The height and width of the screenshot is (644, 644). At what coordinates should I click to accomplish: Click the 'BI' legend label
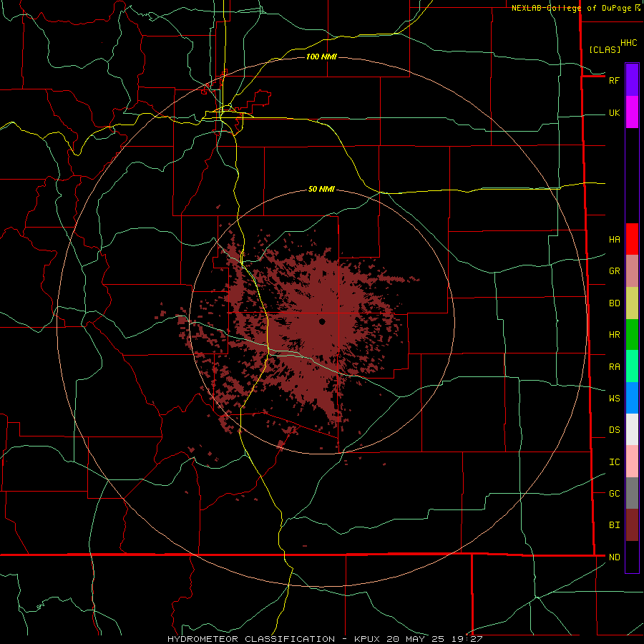pos(614,525)
